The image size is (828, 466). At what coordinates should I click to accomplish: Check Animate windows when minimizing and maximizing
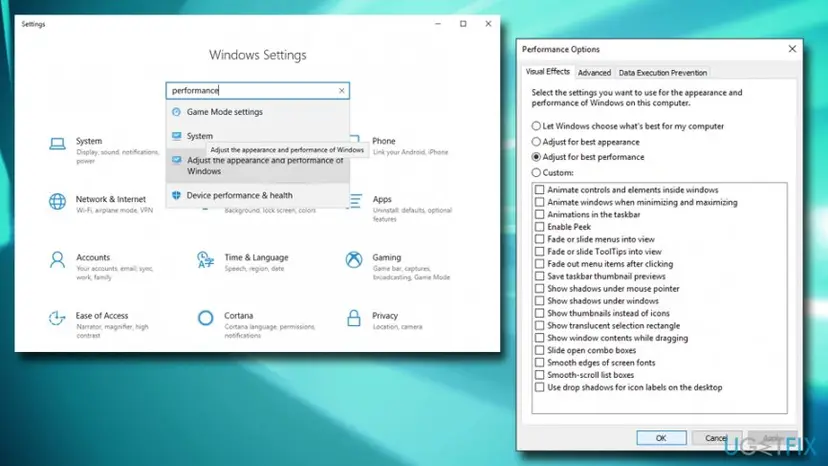[x=539, y=202]
